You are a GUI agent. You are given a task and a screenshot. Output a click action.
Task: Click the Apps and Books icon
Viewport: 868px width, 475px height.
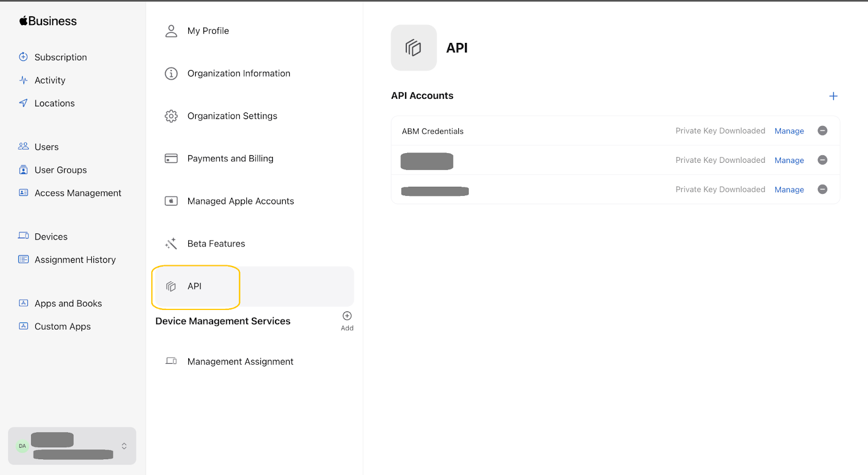click(x=23, y=303)
